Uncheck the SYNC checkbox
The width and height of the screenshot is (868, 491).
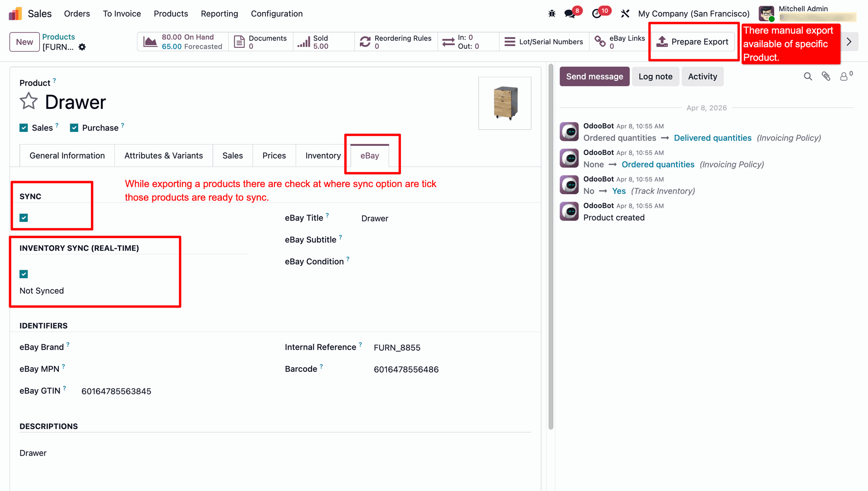click(24, 218)
